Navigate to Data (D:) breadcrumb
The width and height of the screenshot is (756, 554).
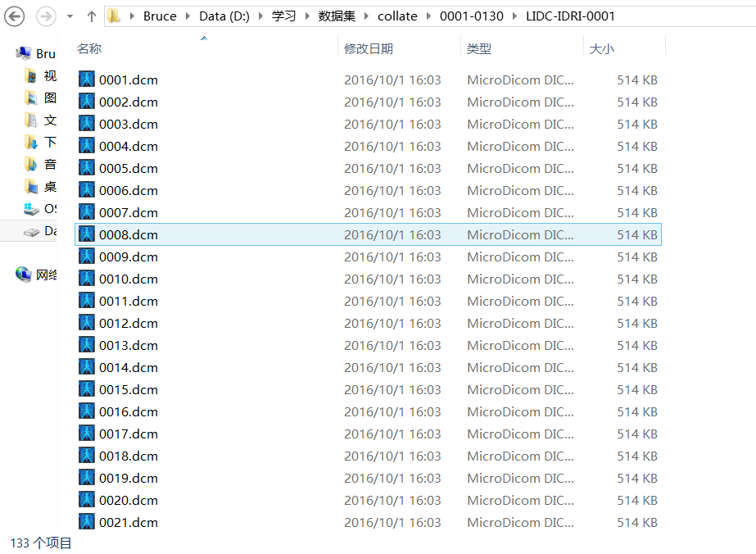[x=224, y=16]
